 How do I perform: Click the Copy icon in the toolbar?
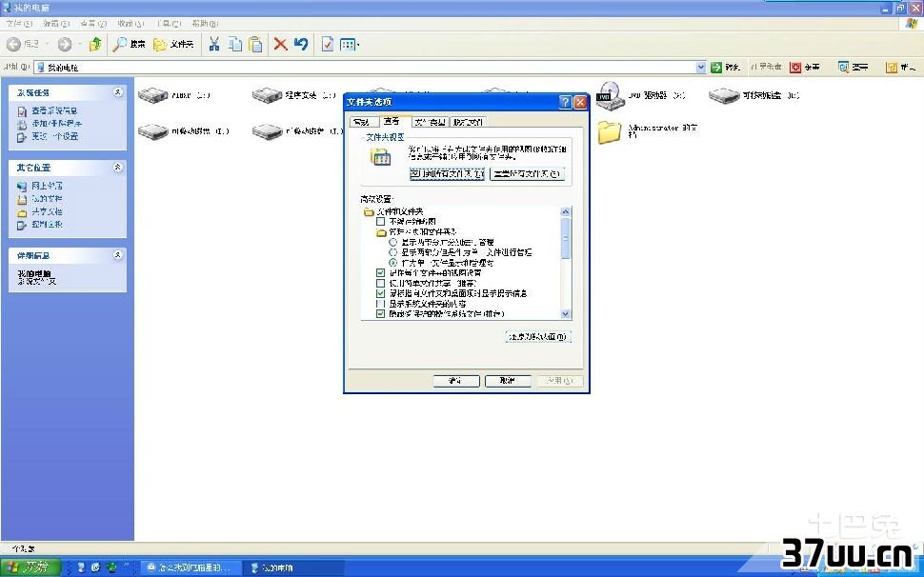point(235,44)
